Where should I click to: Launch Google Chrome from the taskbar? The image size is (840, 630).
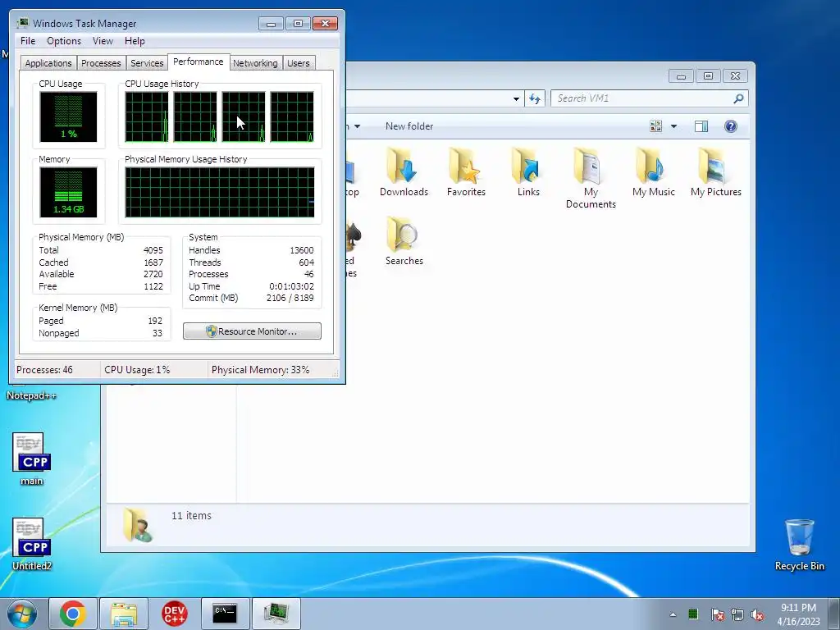coord(73,614)
